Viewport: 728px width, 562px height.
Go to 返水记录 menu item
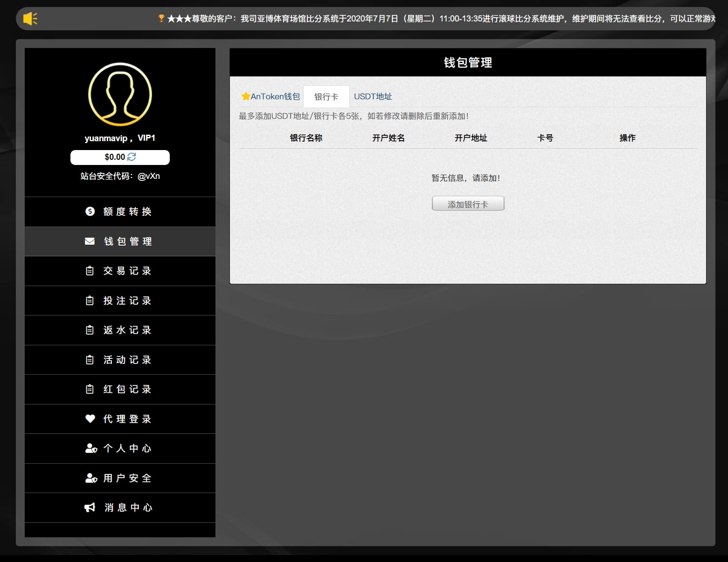(127, 330)
